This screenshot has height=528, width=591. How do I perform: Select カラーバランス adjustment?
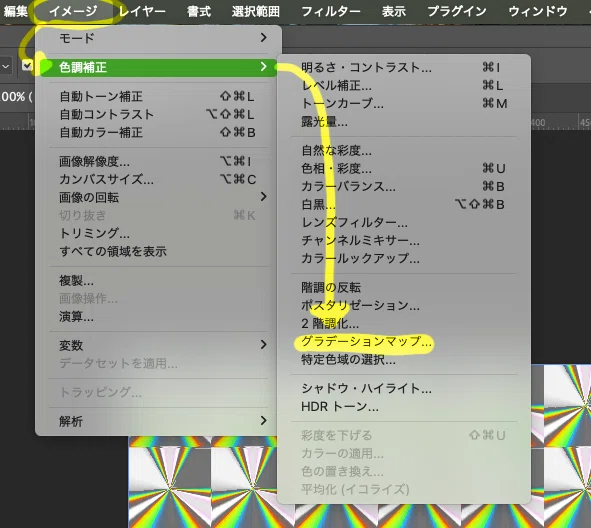[404, 186]
